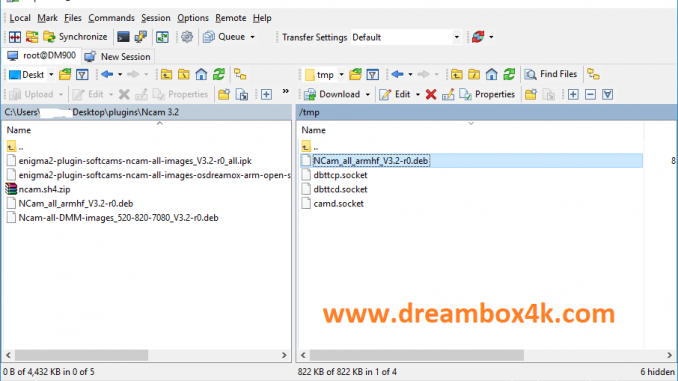Screen dimensions: 678x381
Task: Go to remote home directory
Action: [x=491, y=74]
